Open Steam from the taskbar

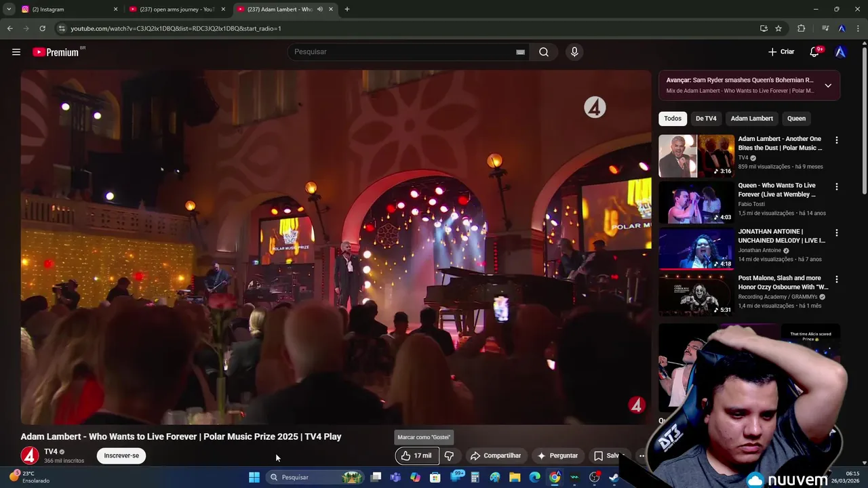(614, 477)
